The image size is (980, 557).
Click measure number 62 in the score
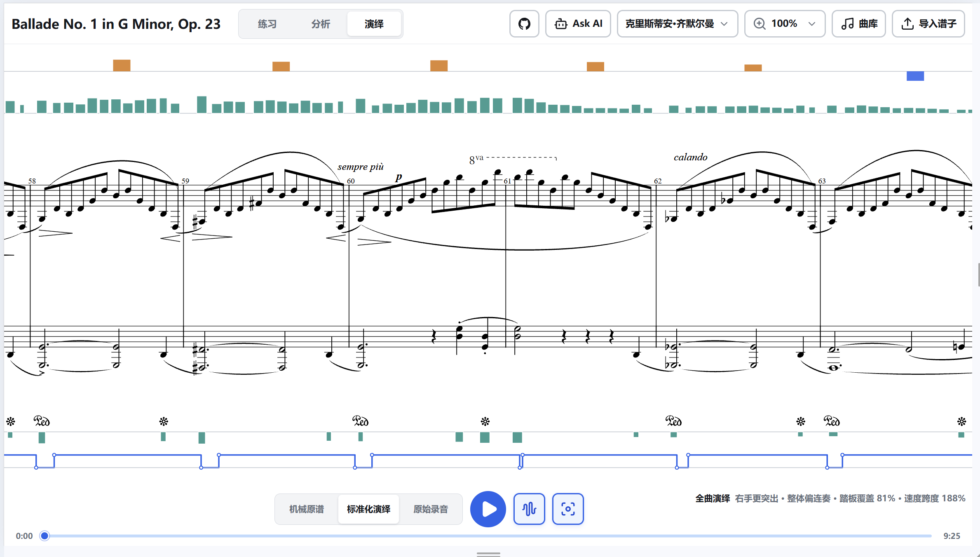[658, 181]
